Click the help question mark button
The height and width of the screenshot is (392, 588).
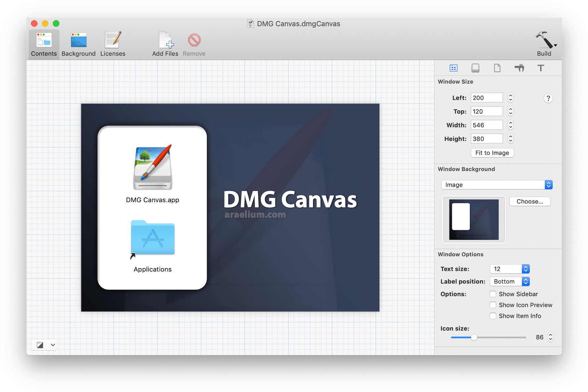click(x=548, y=98)
